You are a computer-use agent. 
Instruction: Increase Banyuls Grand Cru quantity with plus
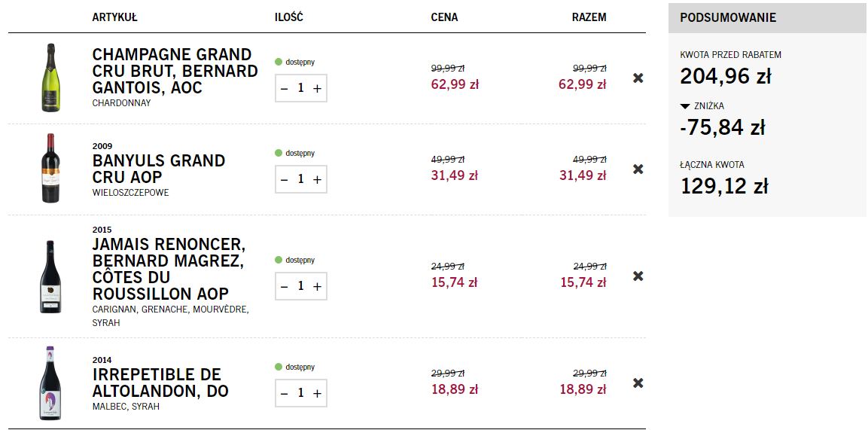(x=317, y=179)
